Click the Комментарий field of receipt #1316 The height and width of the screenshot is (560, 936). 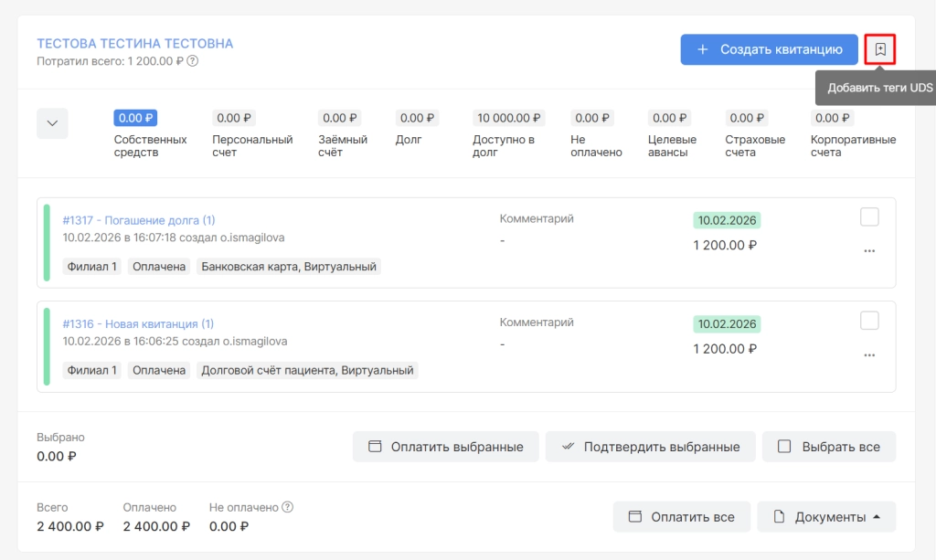click(536, 333)
